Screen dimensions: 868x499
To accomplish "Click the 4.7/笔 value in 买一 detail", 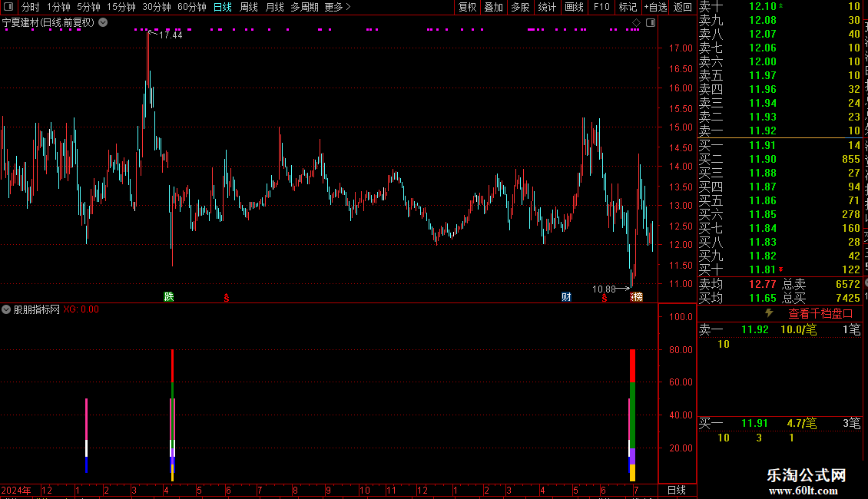I will coord(802,423).
